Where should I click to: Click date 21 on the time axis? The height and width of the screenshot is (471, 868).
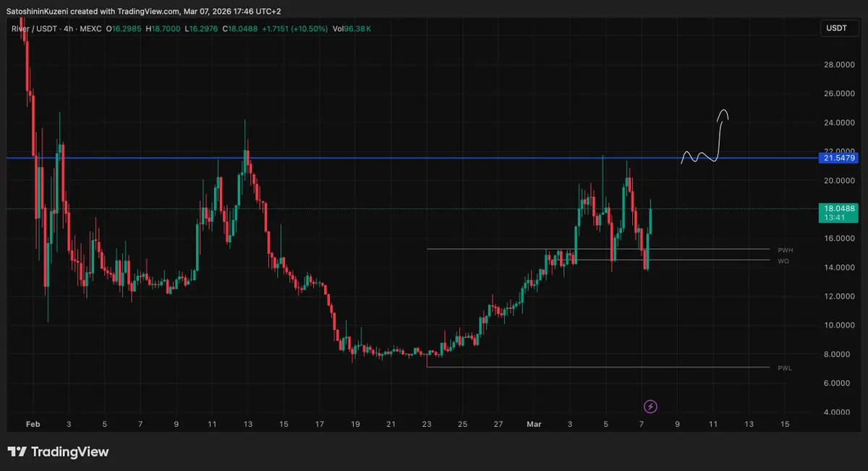coord(391,425)
